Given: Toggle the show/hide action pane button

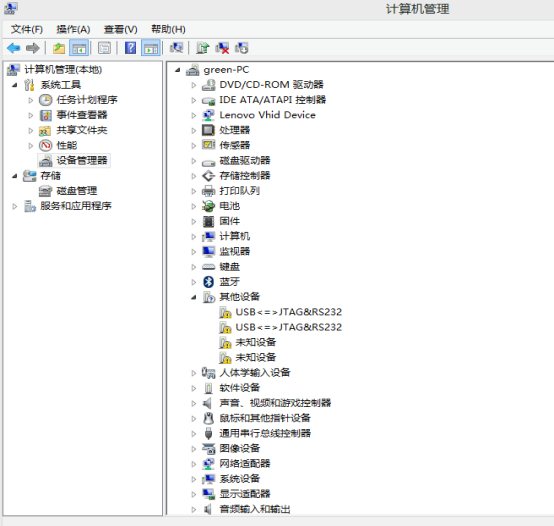Looking at the screenshot, I should [151, 48].
